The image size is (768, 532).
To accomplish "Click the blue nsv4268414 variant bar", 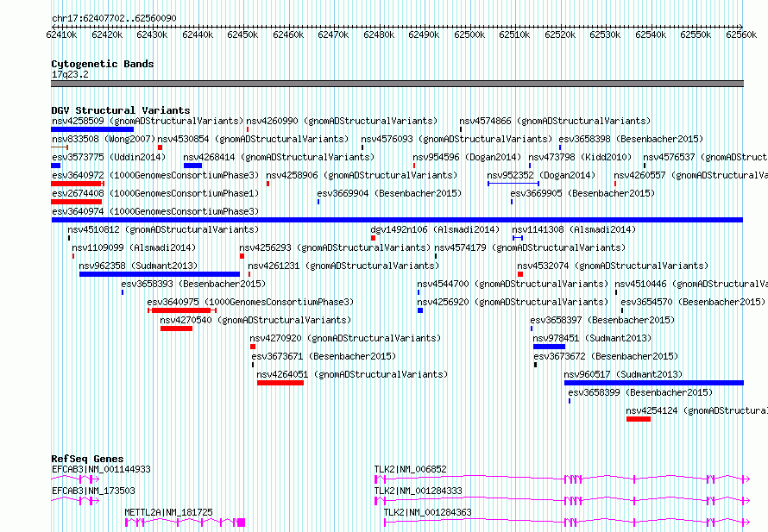I will coord(192,166).
